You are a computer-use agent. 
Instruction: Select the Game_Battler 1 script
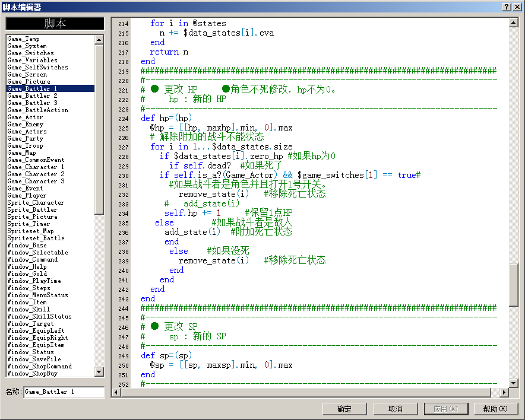coord(50,88)
